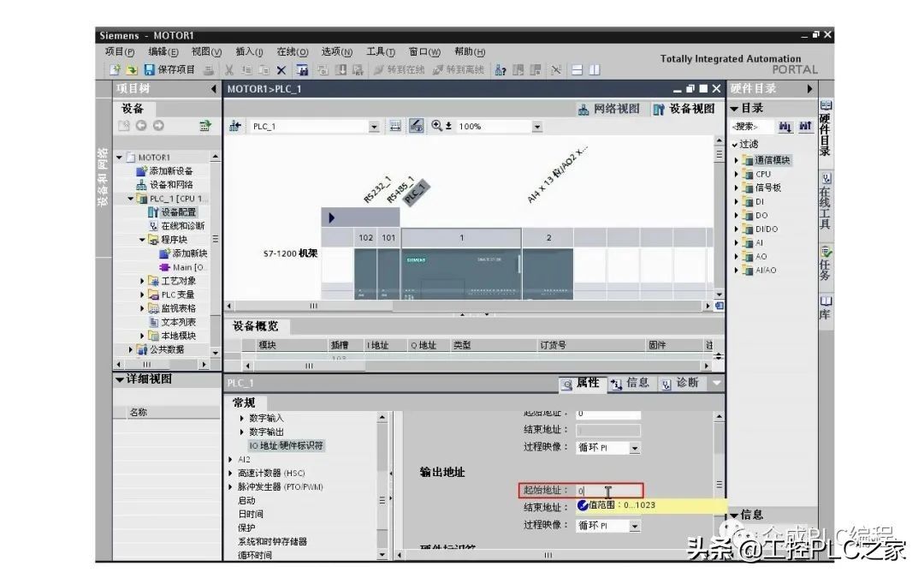Switch to the 信息 info tab
The height and width of the screenshot is (578, 924).
(630, 384)
